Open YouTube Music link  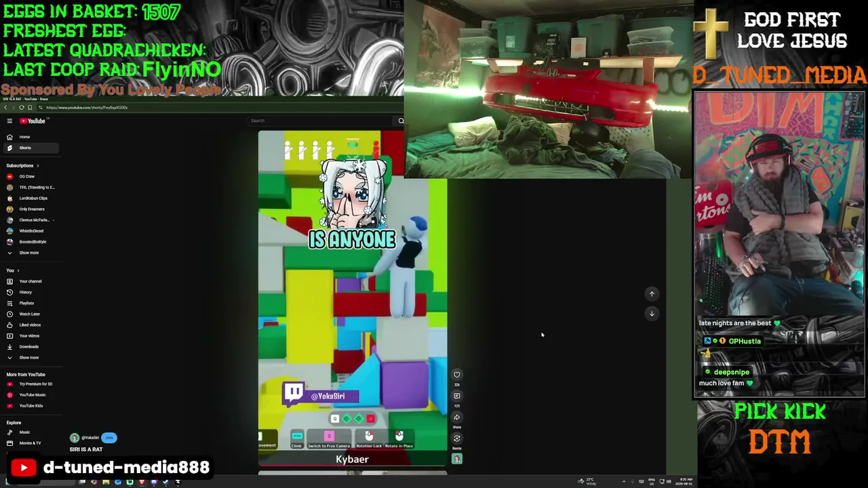(x=30, y=394)
